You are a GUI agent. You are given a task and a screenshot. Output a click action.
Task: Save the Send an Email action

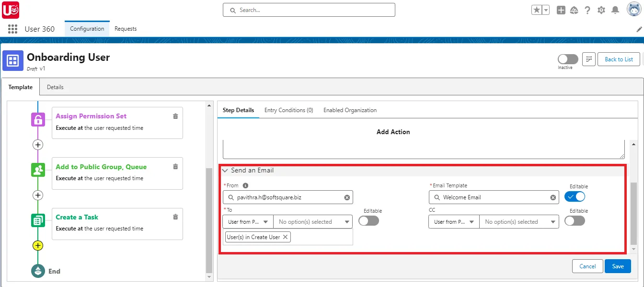tap(618, 266)
